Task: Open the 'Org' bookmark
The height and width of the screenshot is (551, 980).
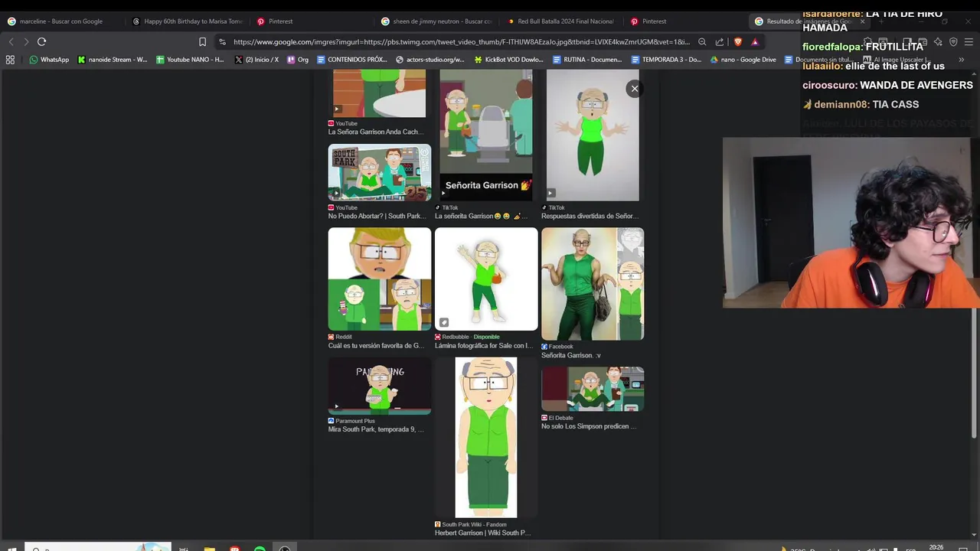Action: 298,60
